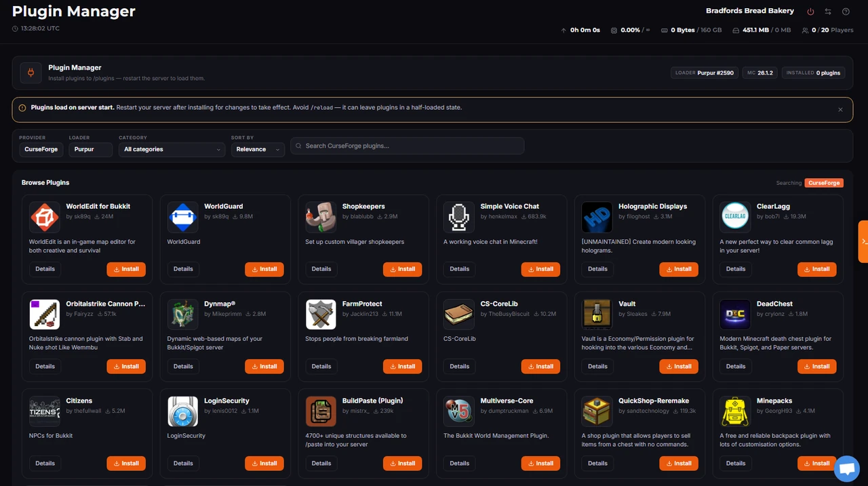Click the CS-CoreLib sandwich icon

[459, 315]
